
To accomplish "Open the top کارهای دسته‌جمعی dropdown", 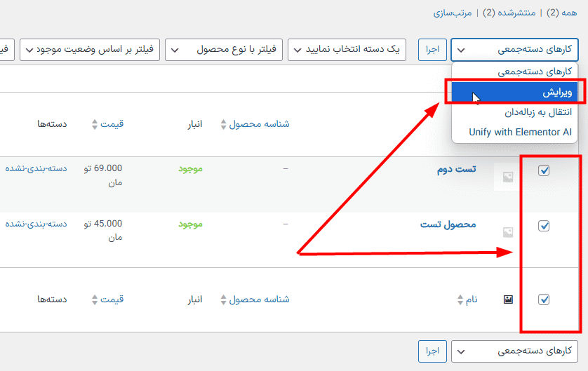I will [514, 50].
